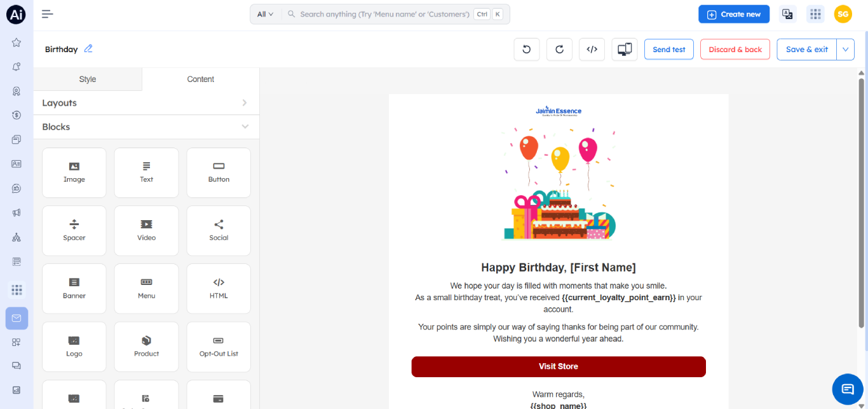Select the Social block
This screenshot has width=868, height=409.
click(219, 230)
